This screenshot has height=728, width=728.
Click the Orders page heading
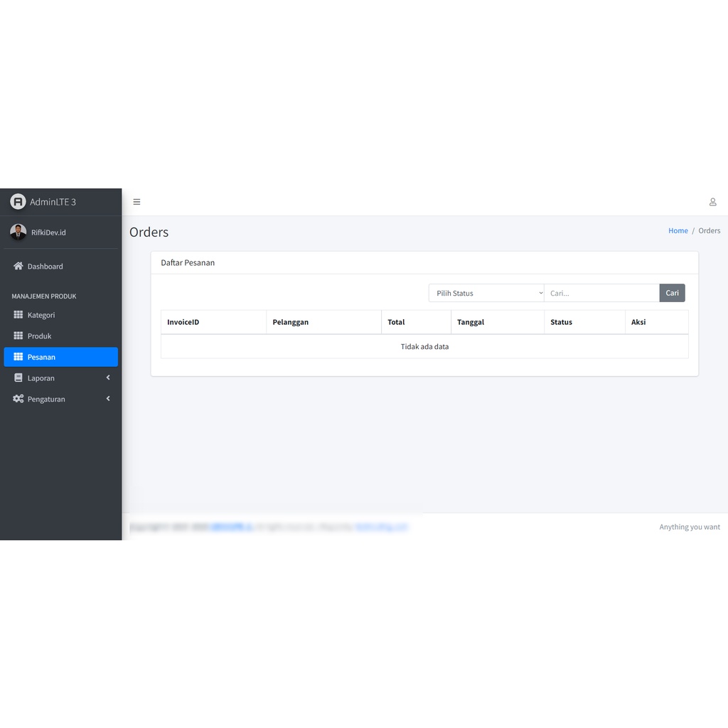[149, 232]
